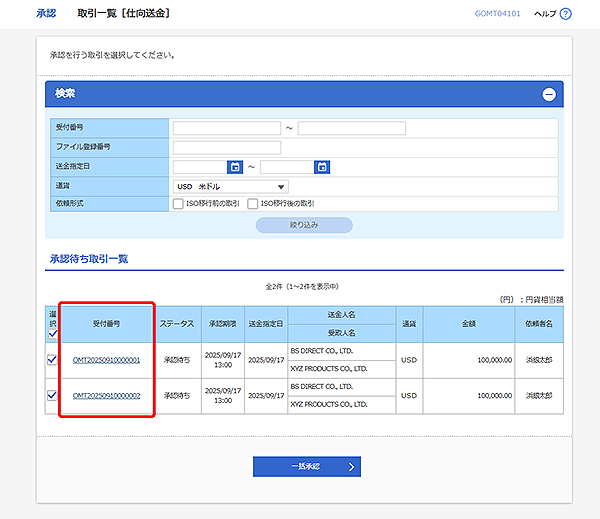The width and height of the screenshot is (600, 519).
Task: Click the 承認期限 column header
Action: point(223,324)
